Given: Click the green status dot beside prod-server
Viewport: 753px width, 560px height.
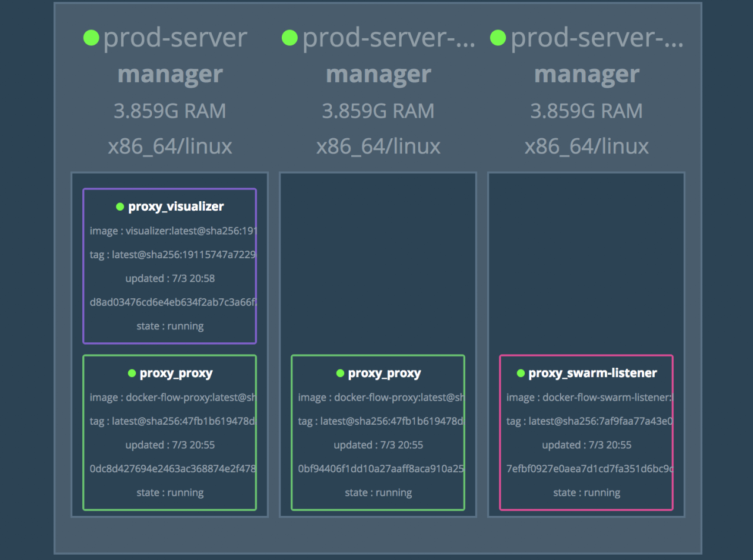Looking at the screenshot, I should tap(91, 38).
